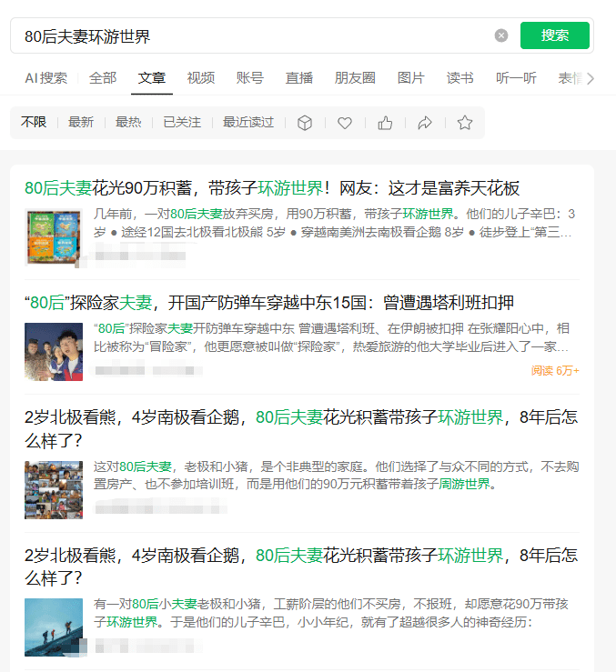Filter by 最近读过 articles
This screenshot has width=616, height=672.
[x=248, y=122]
